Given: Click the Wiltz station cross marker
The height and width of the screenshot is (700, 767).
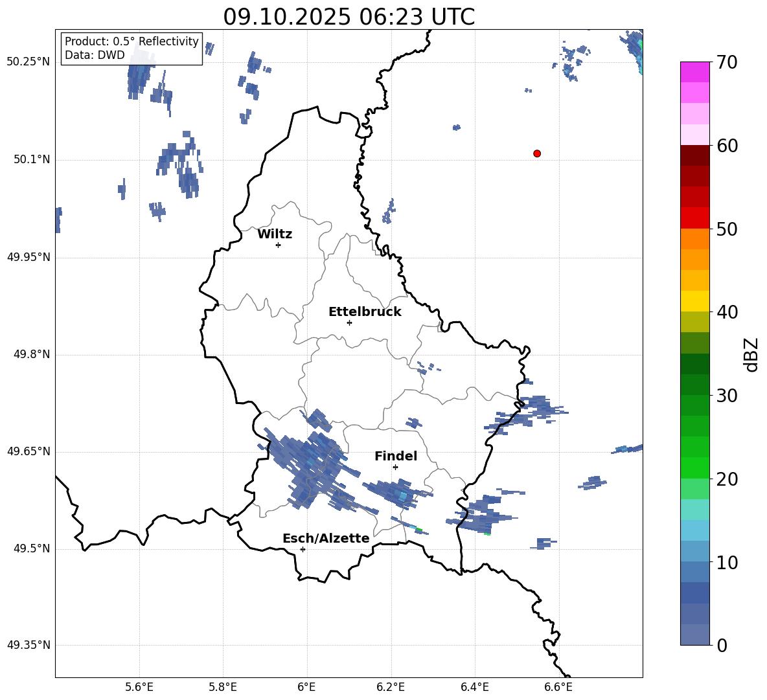Looking at the screenshot, I should pyautogui.click(x=279, y=245).
